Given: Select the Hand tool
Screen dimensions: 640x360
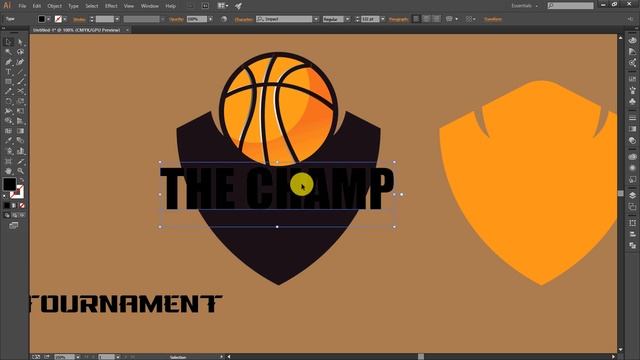Looking at the screenshot, I should tap(8, 171).
